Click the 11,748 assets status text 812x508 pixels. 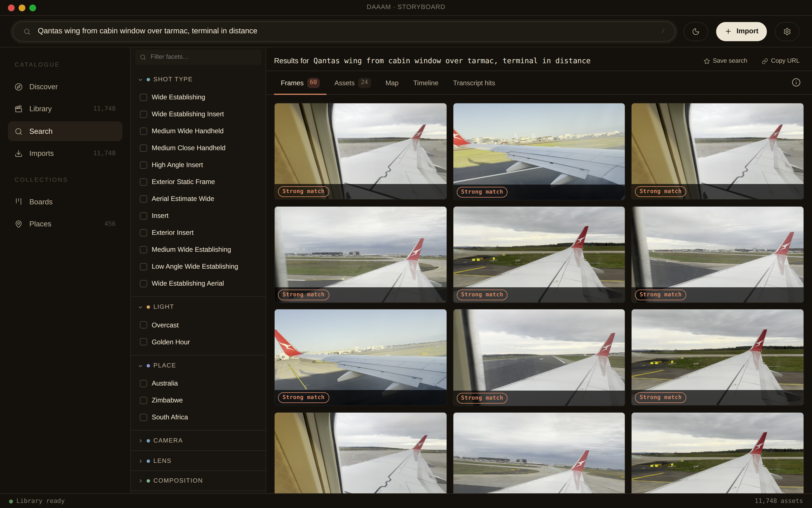778,501
